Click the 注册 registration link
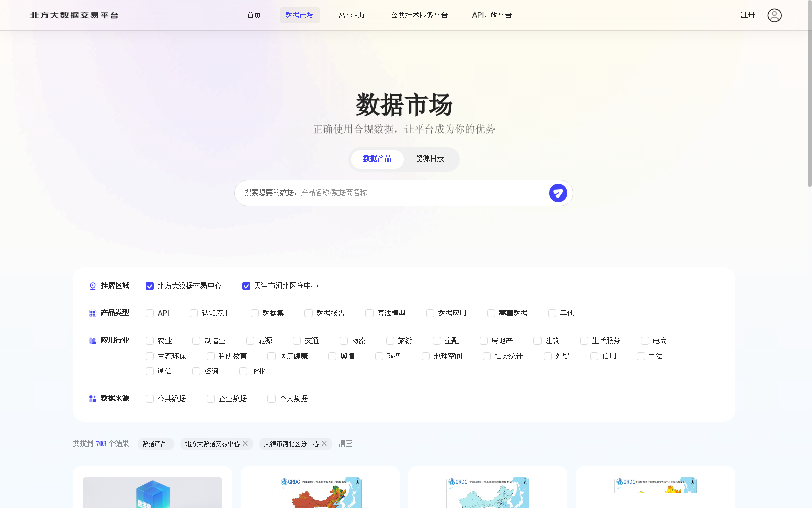The image size is (812, 508). 748,15
